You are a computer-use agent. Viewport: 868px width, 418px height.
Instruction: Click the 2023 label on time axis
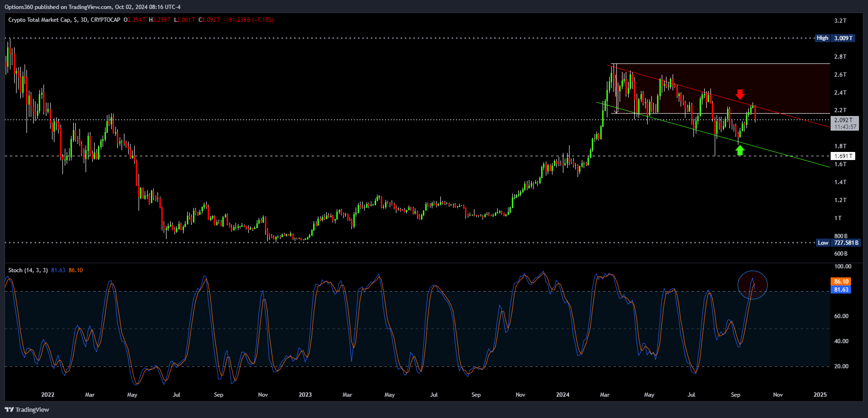pos(305,395)
